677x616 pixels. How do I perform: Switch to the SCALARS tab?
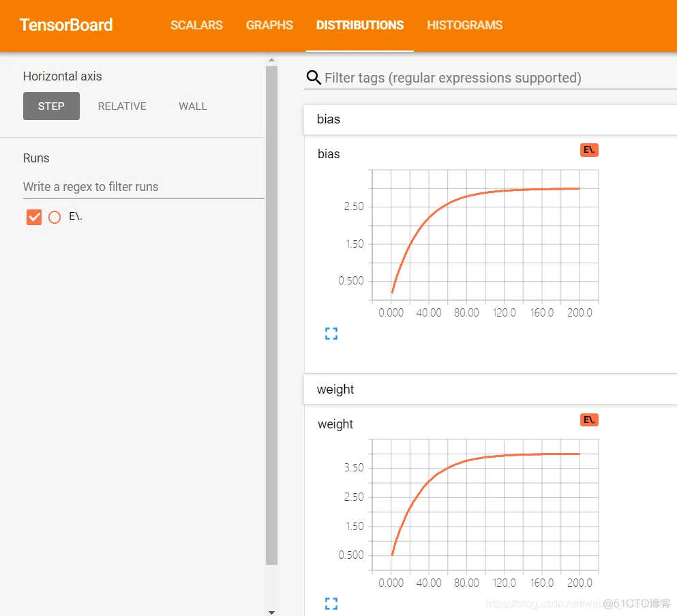tap(196, 25)
